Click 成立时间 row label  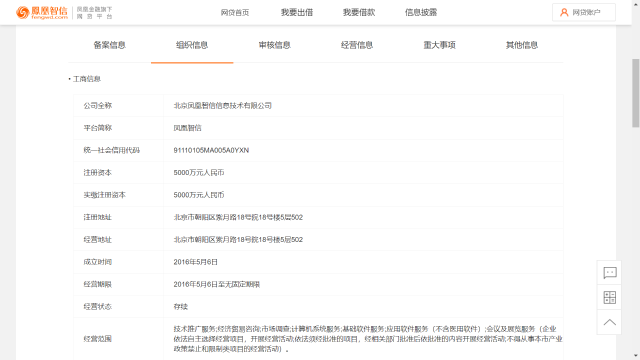[98, 262]
